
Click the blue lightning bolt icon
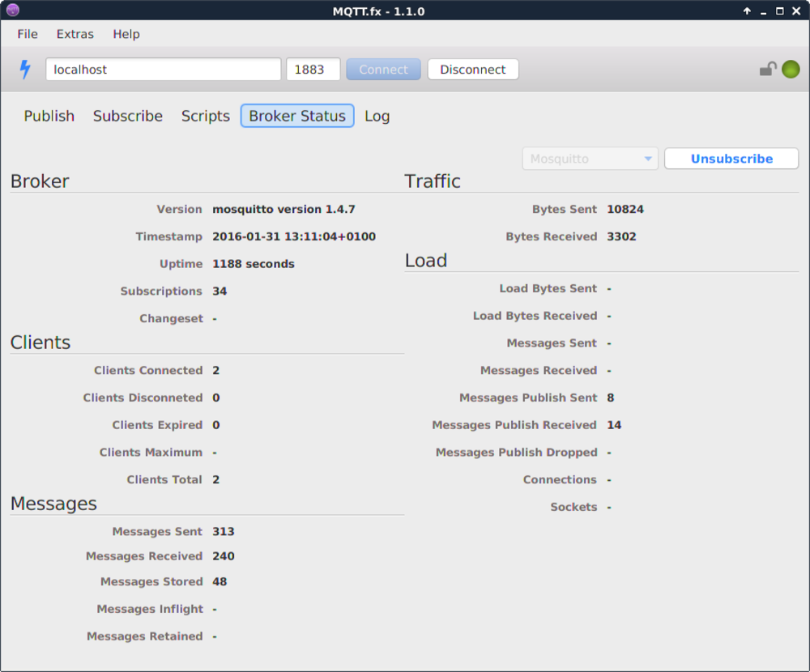(25, 70)
